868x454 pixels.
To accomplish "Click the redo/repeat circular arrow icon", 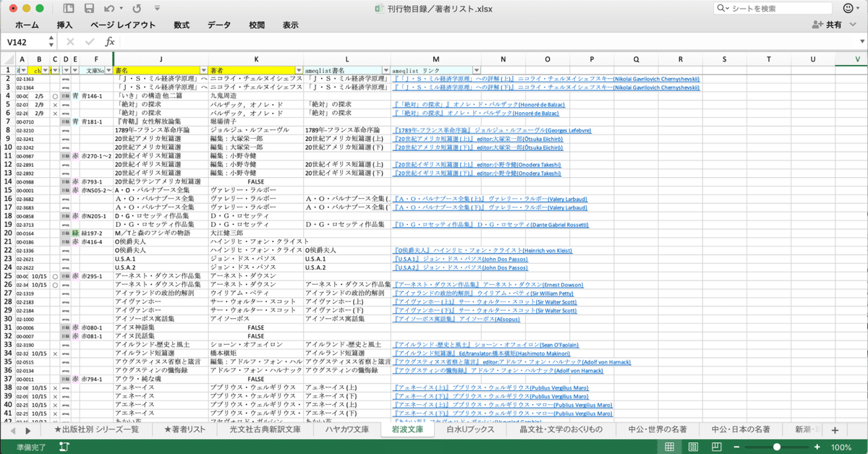I will (x=137, y=9).
